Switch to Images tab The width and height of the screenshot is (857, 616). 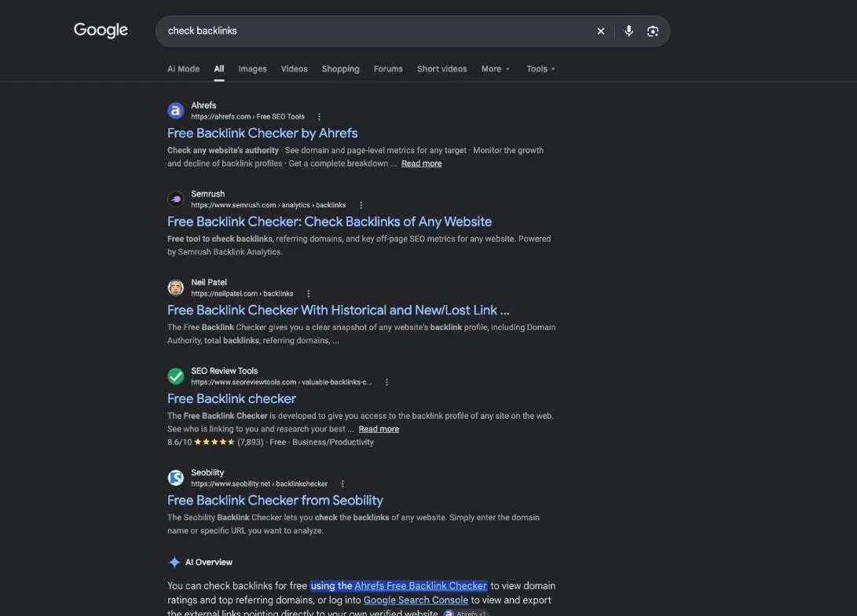pyautogui.click(x=252, y=69)
